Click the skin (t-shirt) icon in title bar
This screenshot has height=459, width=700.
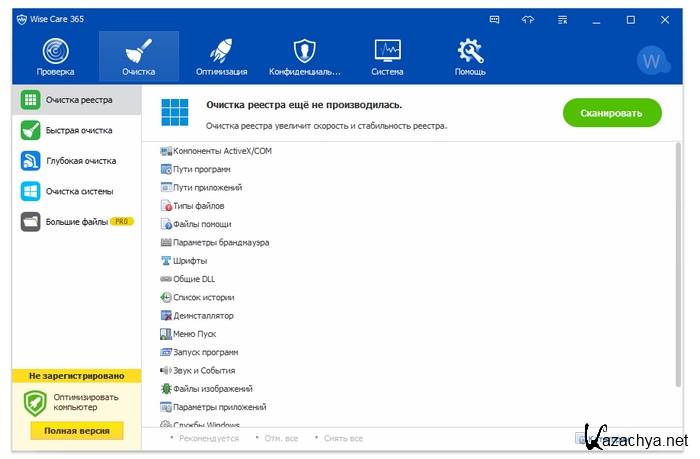point(528,19)
